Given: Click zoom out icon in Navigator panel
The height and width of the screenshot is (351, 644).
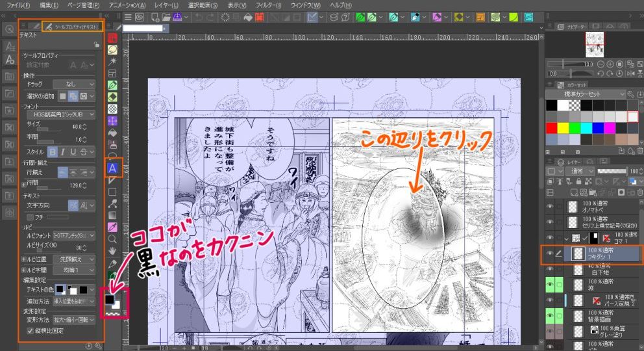Looking at the screenshot, I should [x=601, y=64].
